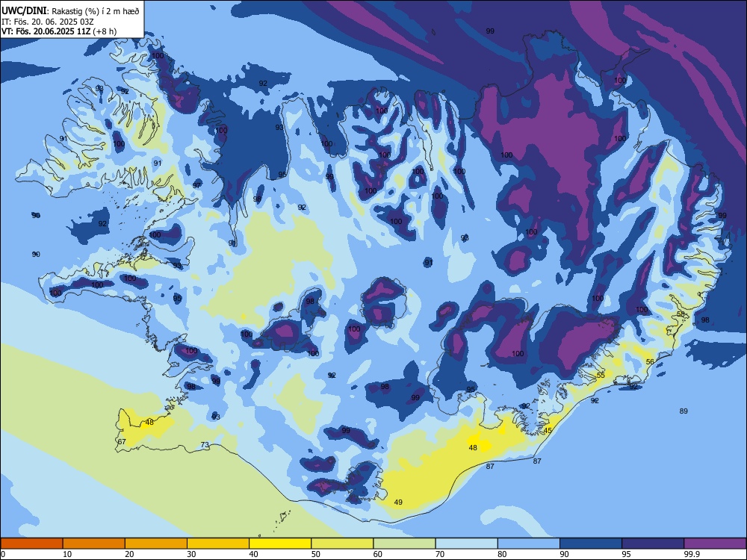Click the legend label "70" under the color bar
The height and width of the screenshot is (560, 747).
(440, 554)
